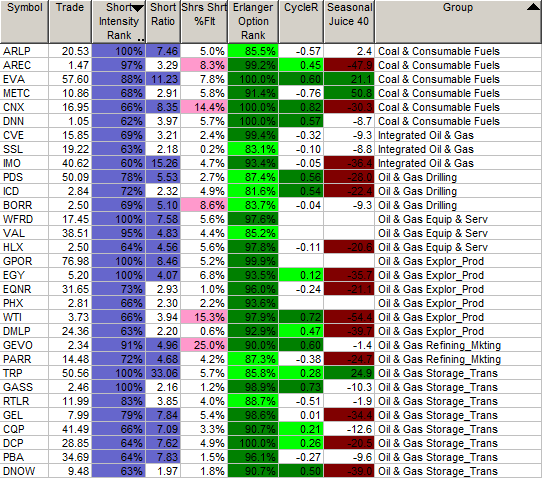Select the PDS symbol cell
Screen dimensions: 542x480
pos(24,177)
